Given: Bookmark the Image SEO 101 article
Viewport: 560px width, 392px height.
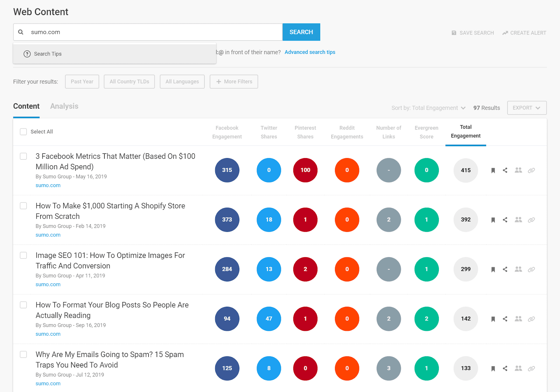Looking at the screenshot, I should pyautogui.click(x=493, y=270).
